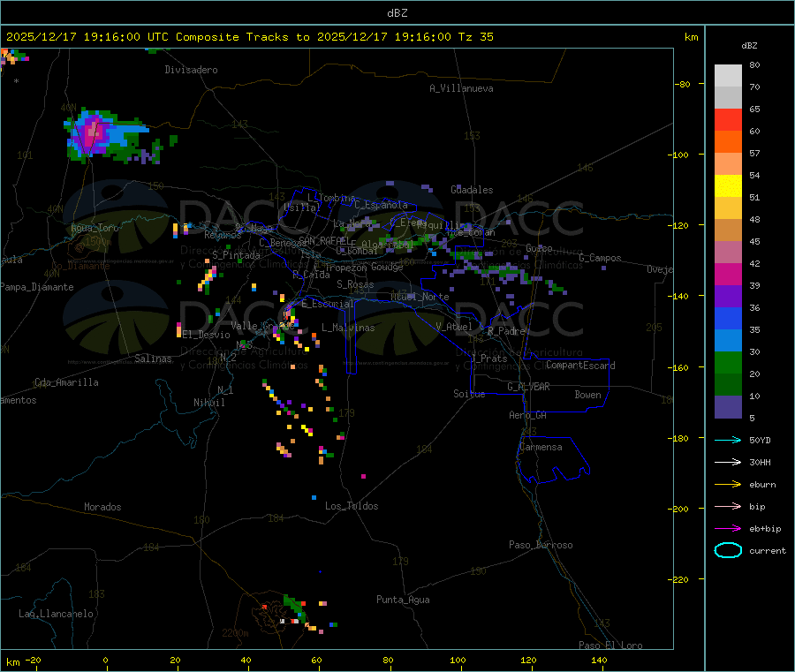Select the magenta 39-42 dBZ swatch
The height and width of the screenshot is (672, 795).
pyautogui.click(x=728, y=274)
